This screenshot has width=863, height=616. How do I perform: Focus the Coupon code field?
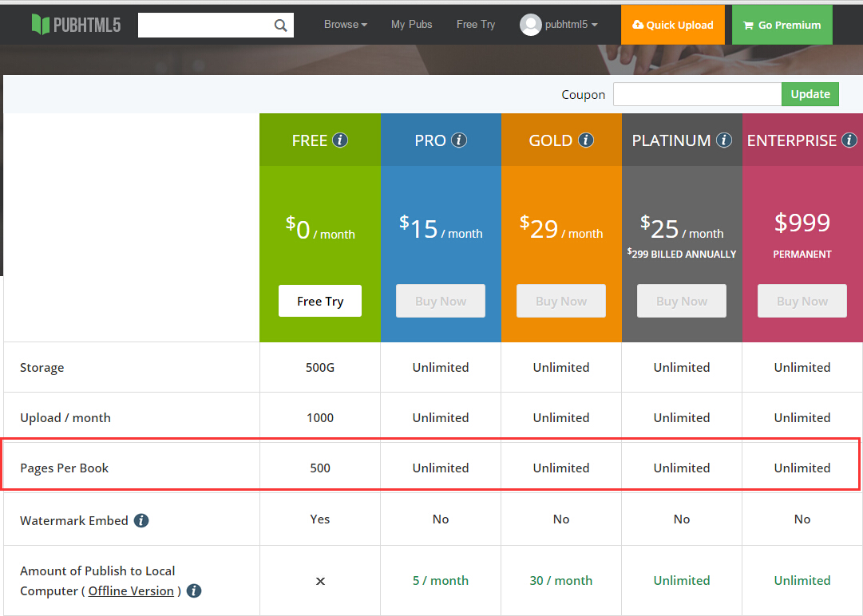[697, 94]
